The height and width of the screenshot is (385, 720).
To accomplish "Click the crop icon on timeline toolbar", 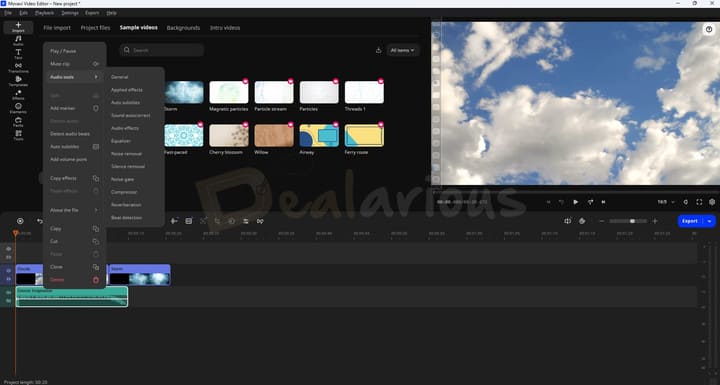I will (217, 221).
